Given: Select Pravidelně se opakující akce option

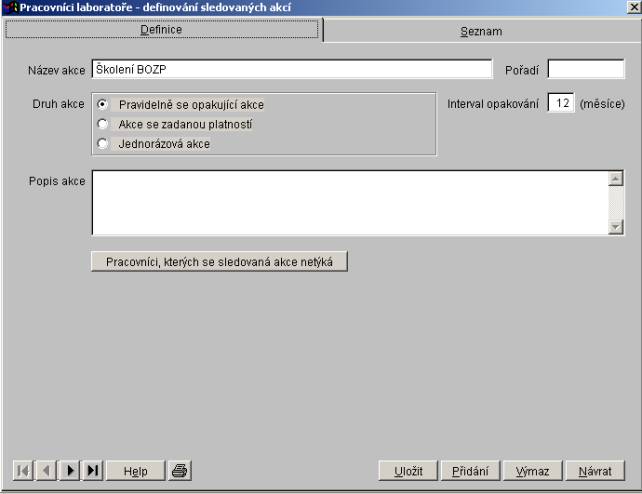Looking at the screenshot, I should (x=102, y=104).
